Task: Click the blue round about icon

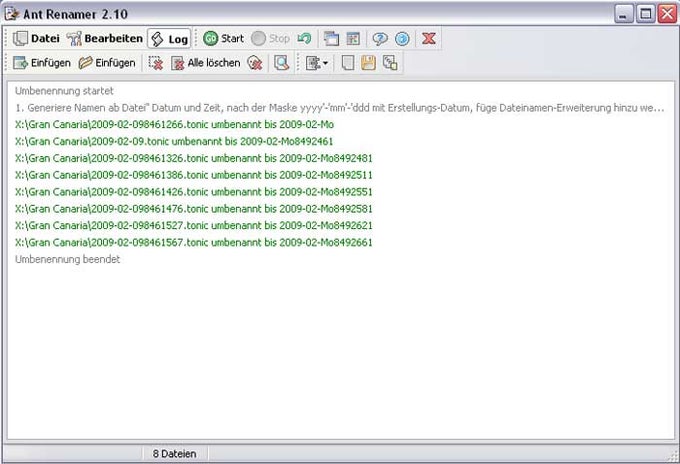Action: (x=402, y=39)
